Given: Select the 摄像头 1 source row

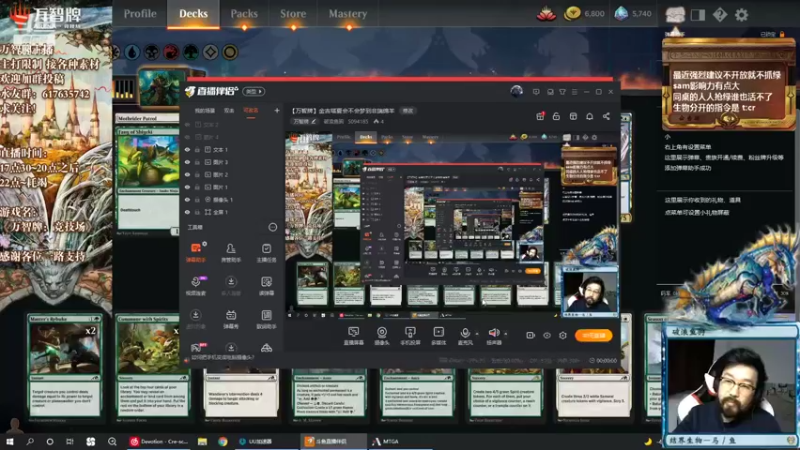Looking at the screenshot, I should pyautogui.click(x=233, y=199).
